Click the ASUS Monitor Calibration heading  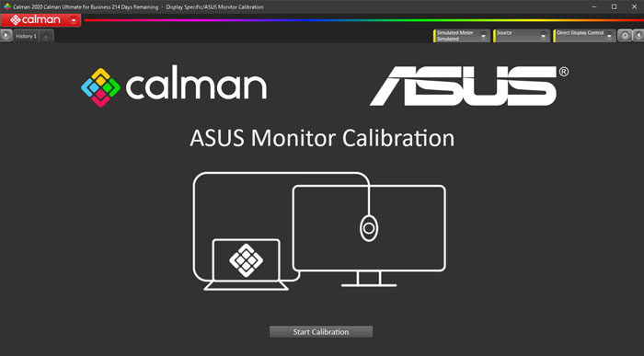pyautogui.click(x=322, y=138)
